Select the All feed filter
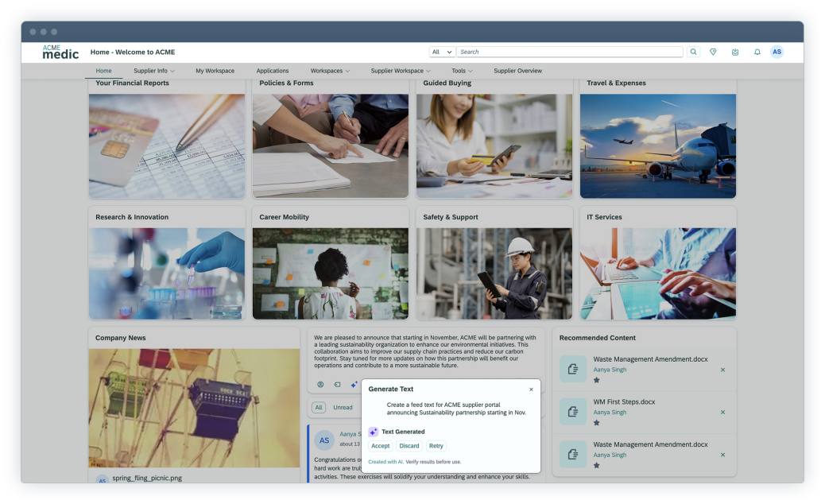Viewport: 825px width, 504px height. pyautogui.click(x=319, y=407)
